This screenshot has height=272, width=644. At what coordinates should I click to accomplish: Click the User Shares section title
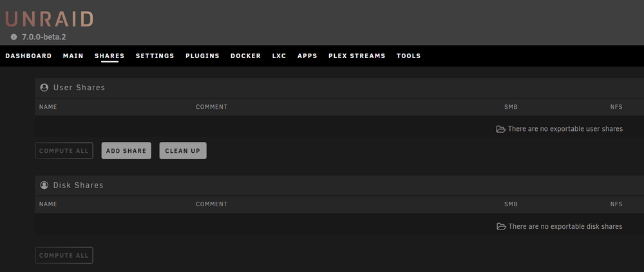pyautogui.click(x=79, y=88)
